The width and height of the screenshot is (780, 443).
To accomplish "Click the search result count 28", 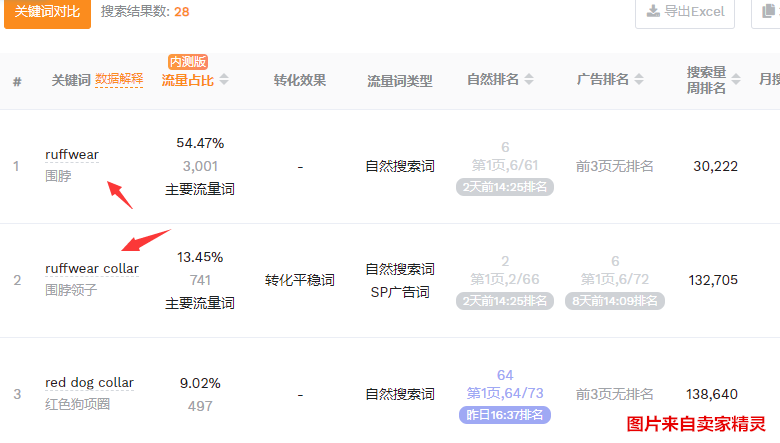I will [182, 12].
